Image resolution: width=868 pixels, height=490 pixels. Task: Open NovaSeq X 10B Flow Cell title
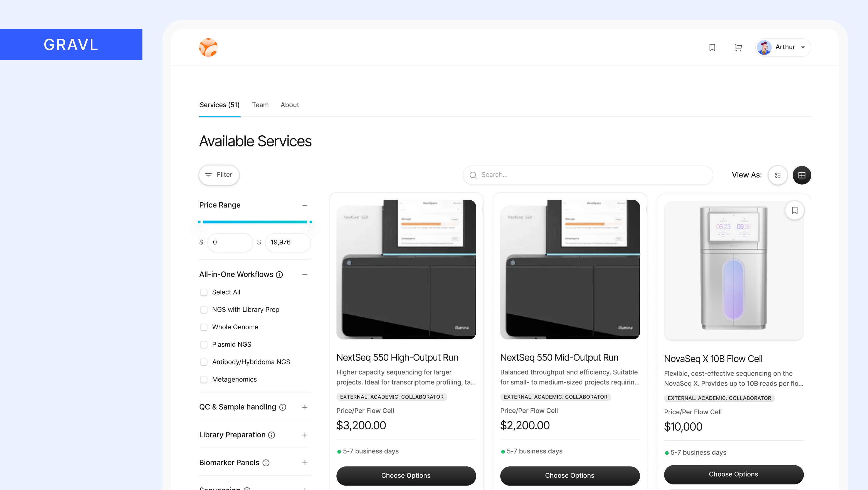point(713,359)
